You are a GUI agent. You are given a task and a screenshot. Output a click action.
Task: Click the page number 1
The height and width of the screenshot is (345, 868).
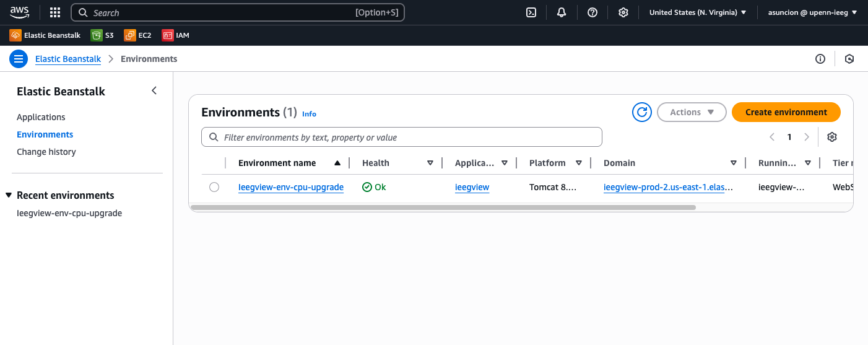(x=789, y=137)
